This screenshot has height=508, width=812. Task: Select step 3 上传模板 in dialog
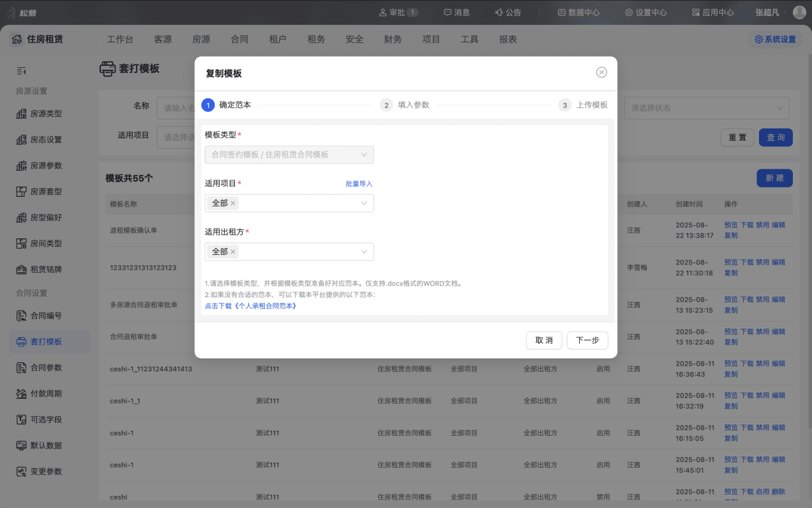click(x=583, y=105)
